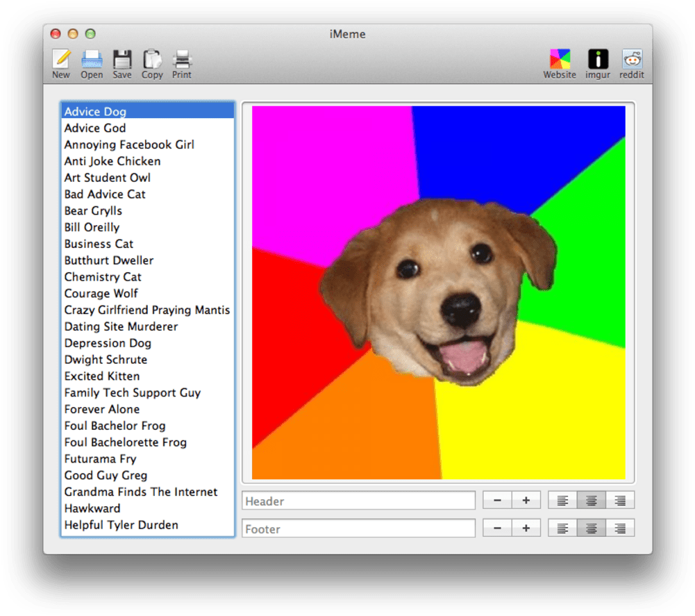Share to reddit via the reddit icon
The image size is (695, 616).
click(x=632, y=59)
